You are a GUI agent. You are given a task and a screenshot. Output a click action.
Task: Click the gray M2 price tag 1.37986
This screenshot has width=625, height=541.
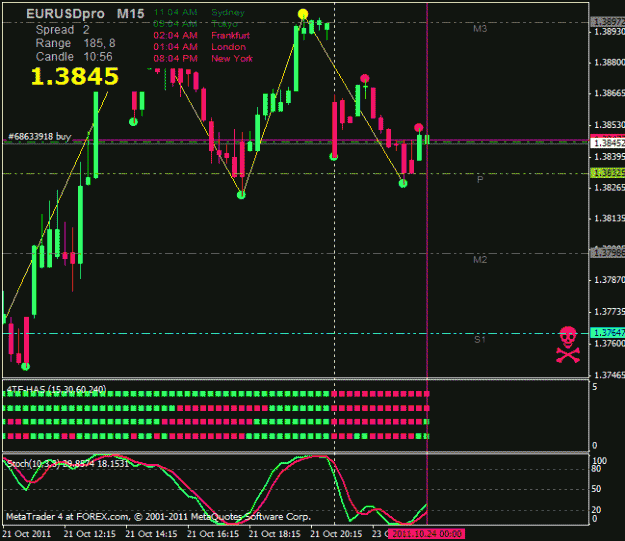tap(607, 253)
